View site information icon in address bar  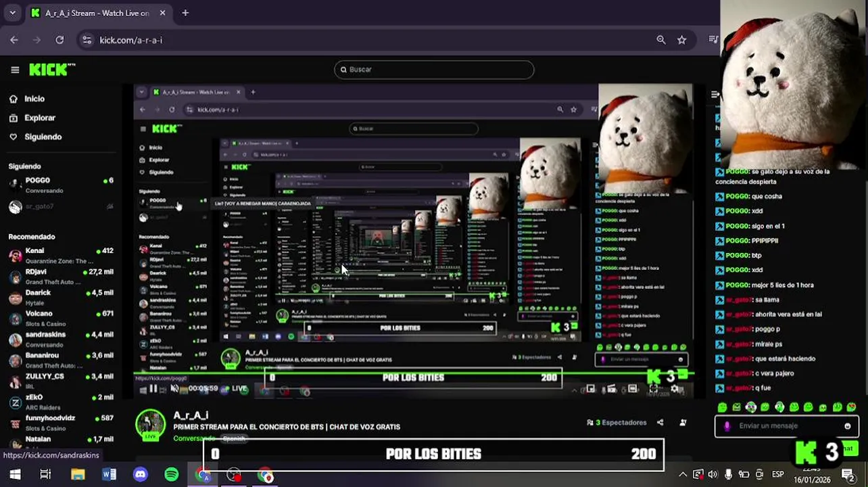87,40
